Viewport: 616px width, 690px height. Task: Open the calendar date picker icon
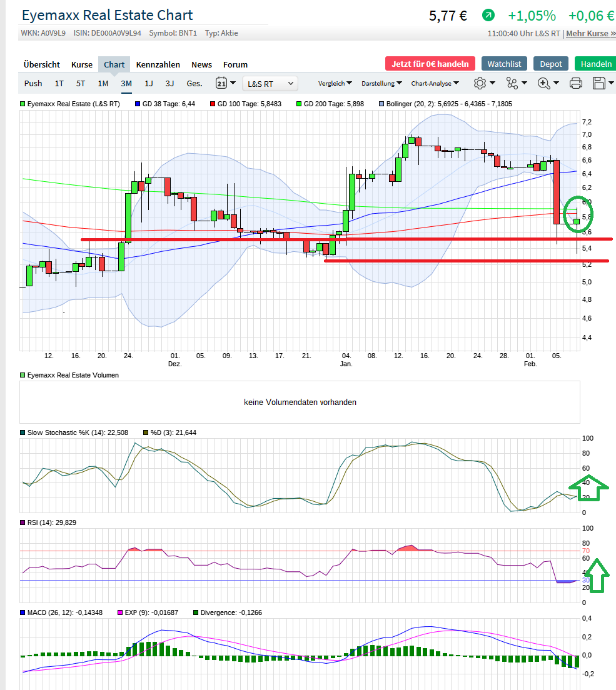pyautogui.click(x=220, y=83)
